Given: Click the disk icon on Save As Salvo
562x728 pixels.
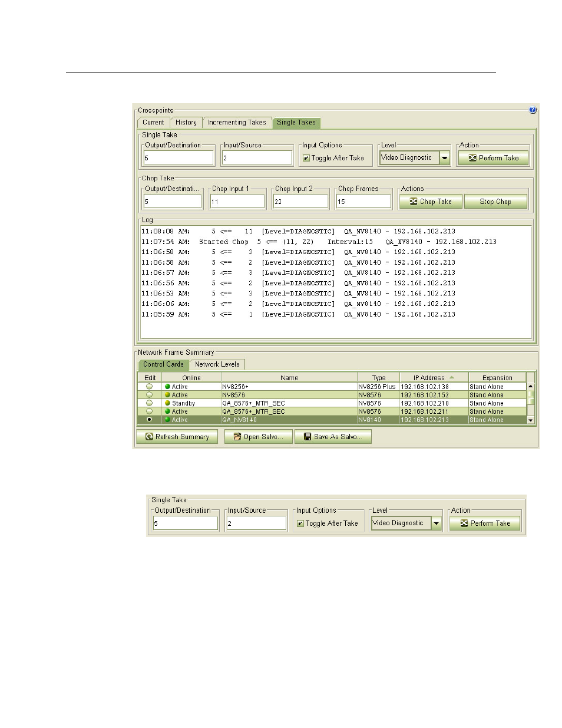Looking at the screenshot, I should click(308, 437).
